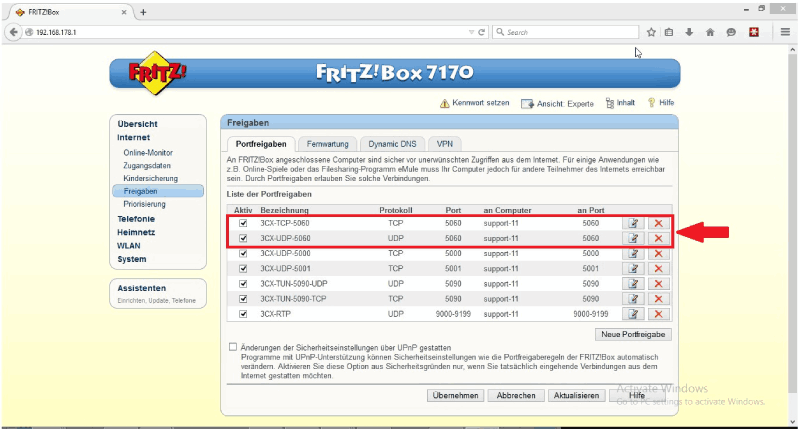Uncheck Aktiv for 3CX-TUN-5090-TCP
The height and width of the screenshot is (429, 800).
pyautogui.click(x=243, y=299)
